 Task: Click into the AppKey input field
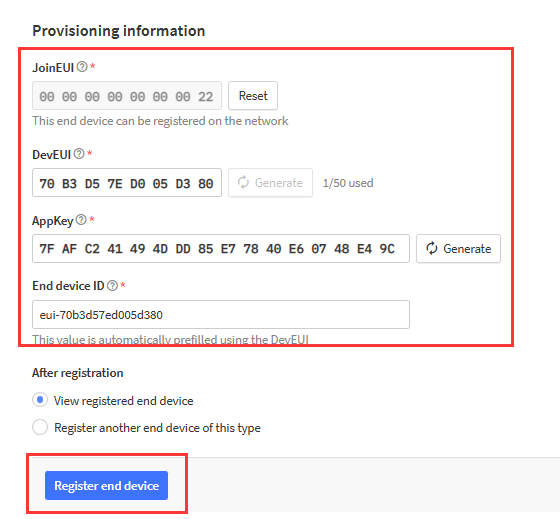point(221,249)
